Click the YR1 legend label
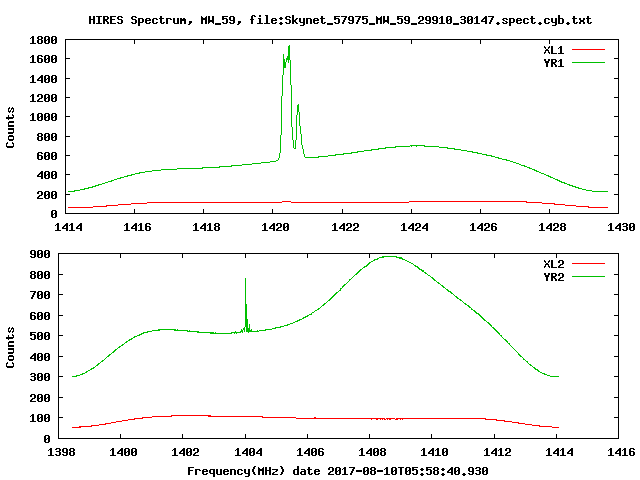The image size is (640, 480). click(x=553, y=63)
